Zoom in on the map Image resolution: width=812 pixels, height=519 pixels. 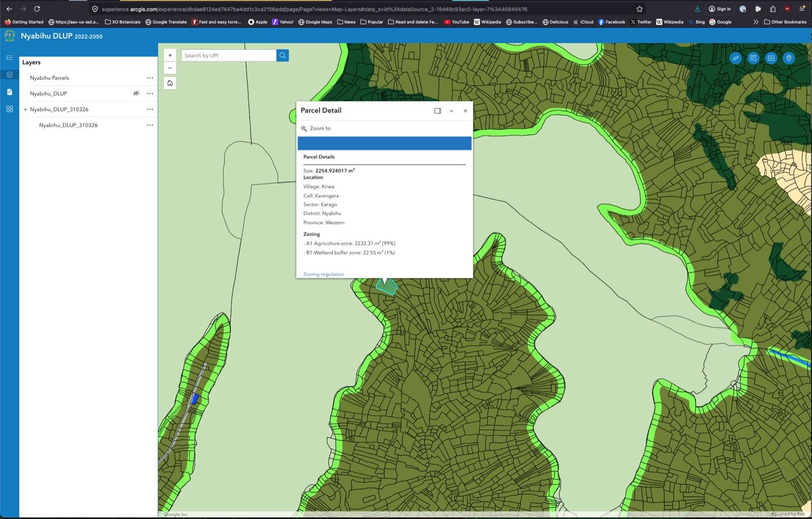tap(170, 55)
